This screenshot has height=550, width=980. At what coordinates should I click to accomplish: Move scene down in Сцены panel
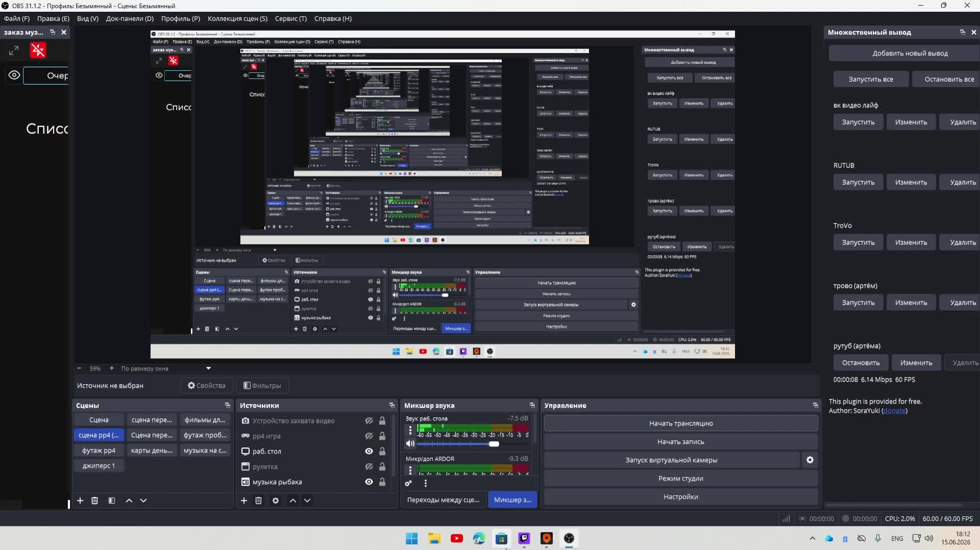pyautogui.click(x=143, y=501)
